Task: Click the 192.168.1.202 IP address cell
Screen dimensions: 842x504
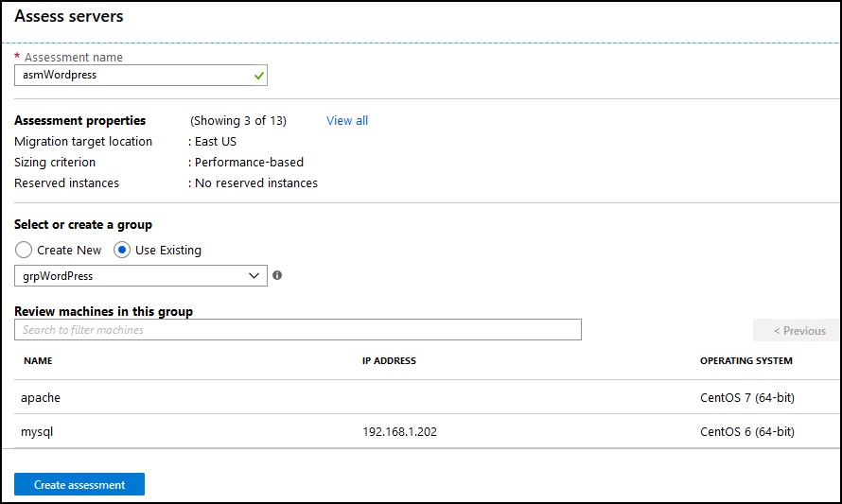Action: coord(399,432)
